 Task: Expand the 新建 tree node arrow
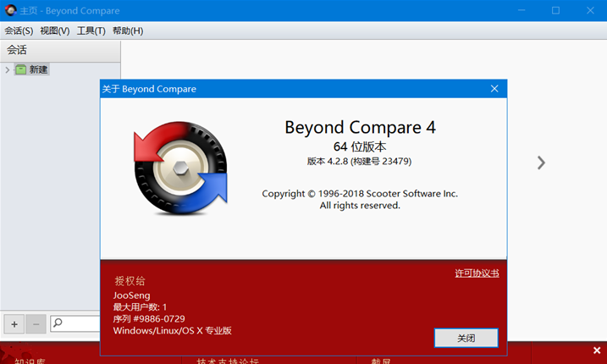pyautogui.click(x=8, y=69)
